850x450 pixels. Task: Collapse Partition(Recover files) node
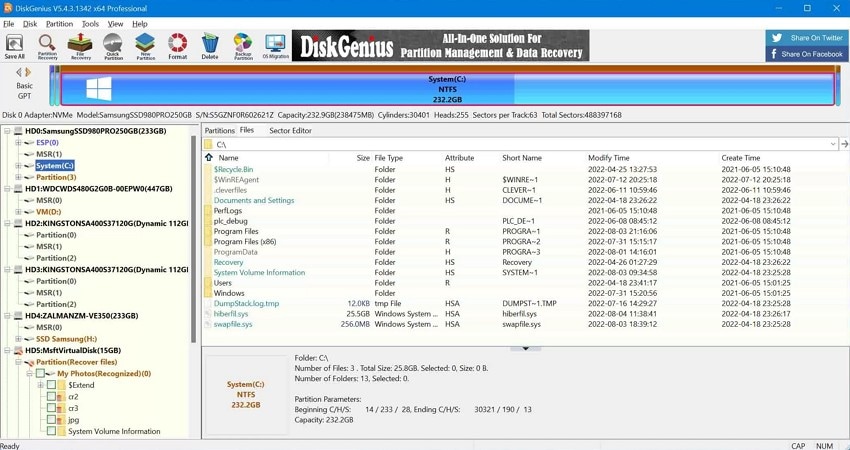18,362
